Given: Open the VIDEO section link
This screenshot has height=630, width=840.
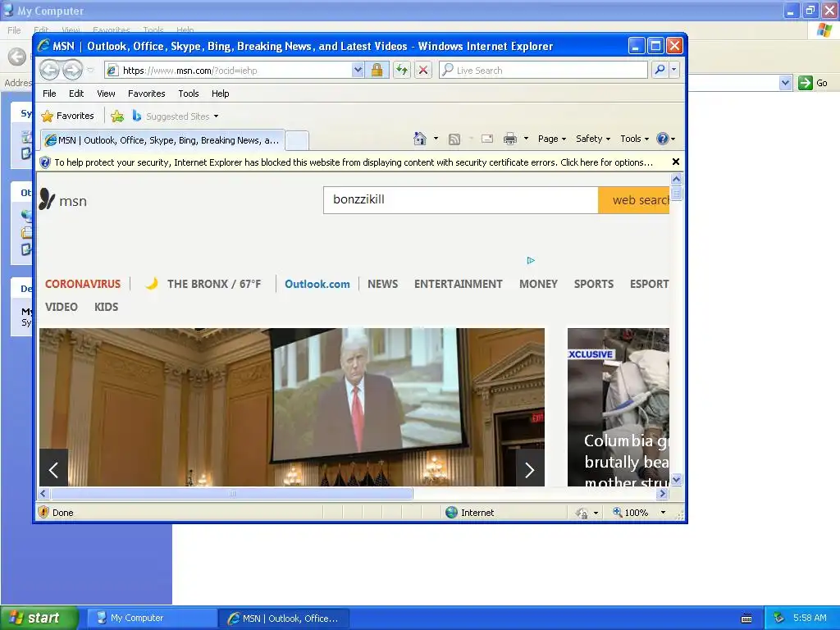Looking at the screenshot, I should tap(61, 307).
